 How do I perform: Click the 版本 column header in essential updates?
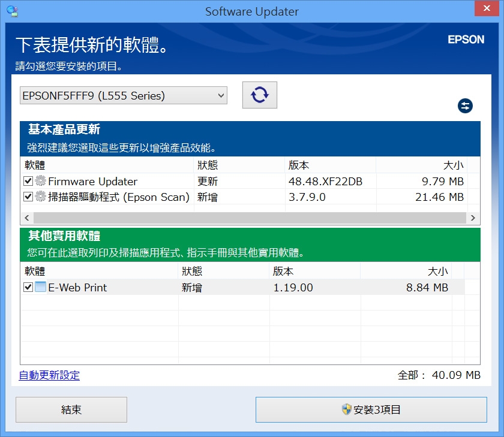tap(331, 165)
